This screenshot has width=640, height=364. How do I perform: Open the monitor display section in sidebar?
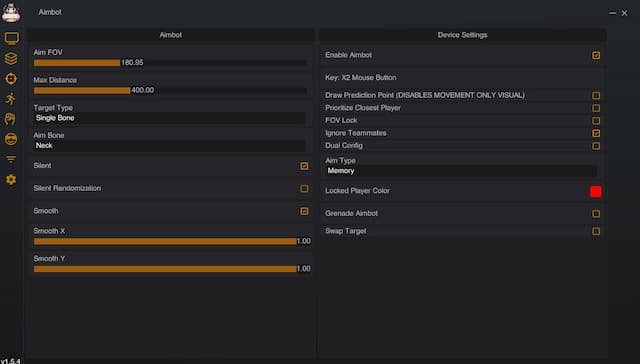(x=11, y=39)
